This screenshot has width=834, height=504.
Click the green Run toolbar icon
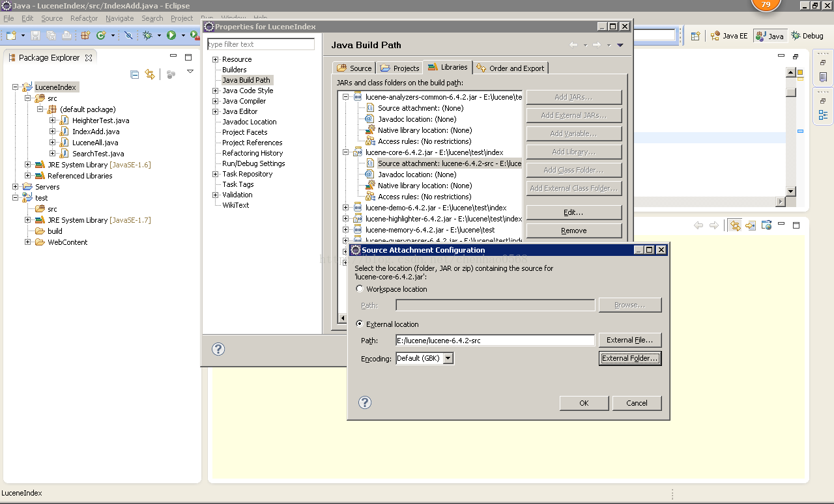(171, 35)
